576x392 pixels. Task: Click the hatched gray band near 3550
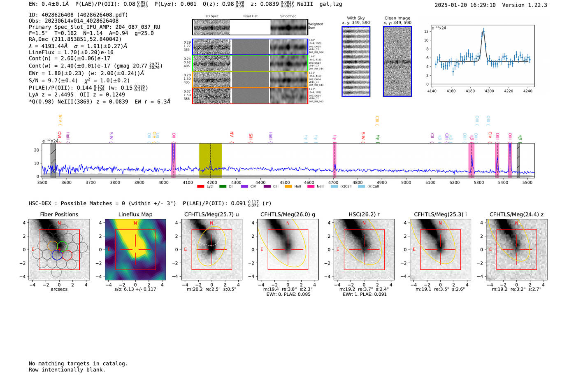coord(53,160)
